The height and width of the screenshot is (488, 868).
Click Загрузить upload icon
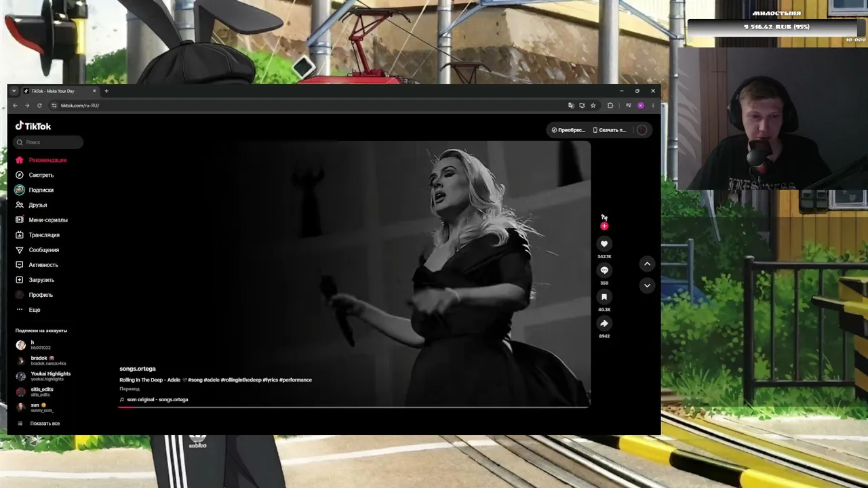click(x=20, y=280)
